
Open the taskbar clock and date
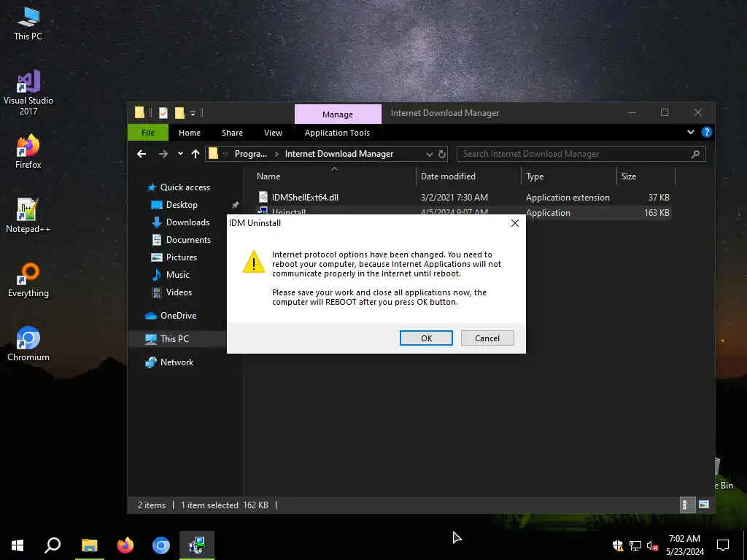[684, 545]
